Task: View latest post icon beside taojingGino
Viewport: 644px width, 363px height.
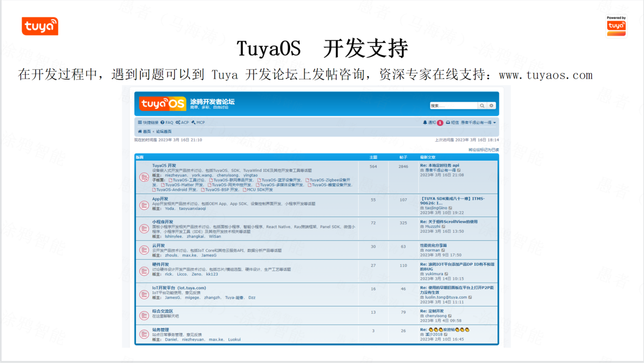Action: 450,208
